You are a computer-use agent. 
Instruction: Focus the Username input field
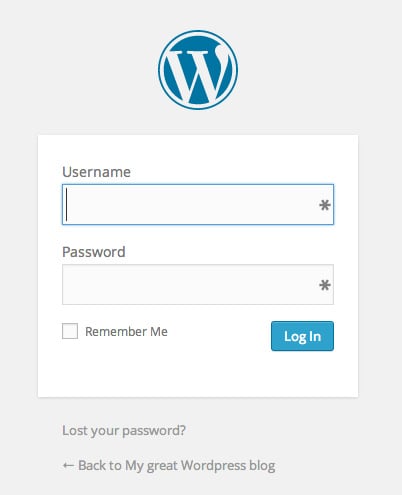[198, 204]
